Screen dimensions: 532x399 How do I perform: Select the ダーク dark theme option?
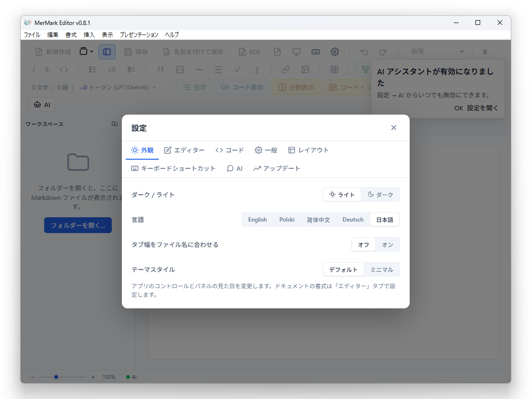(380, 194)
